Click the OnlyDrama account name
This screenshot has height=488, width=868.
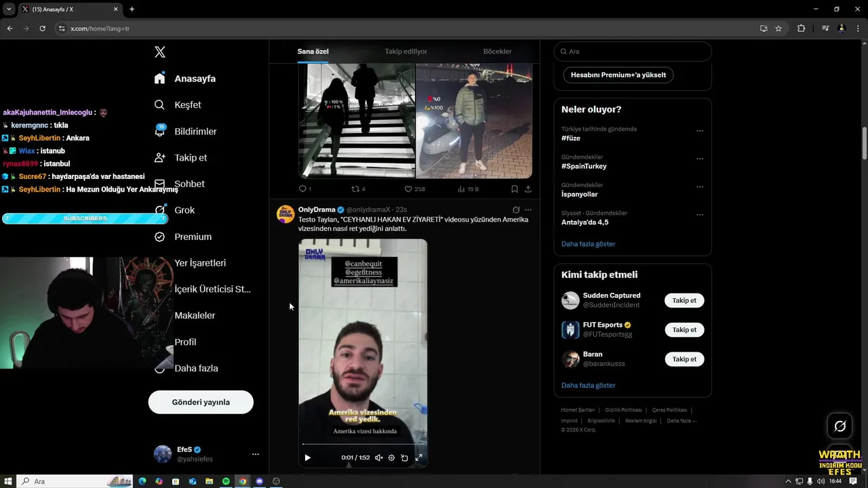point(317,210)
